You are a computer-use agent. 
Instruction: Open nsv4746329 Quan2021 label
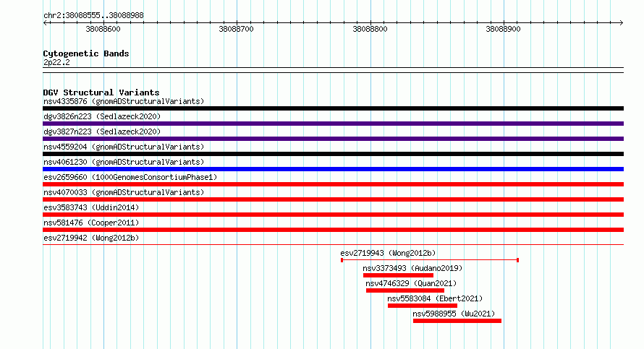pos(411,283)
